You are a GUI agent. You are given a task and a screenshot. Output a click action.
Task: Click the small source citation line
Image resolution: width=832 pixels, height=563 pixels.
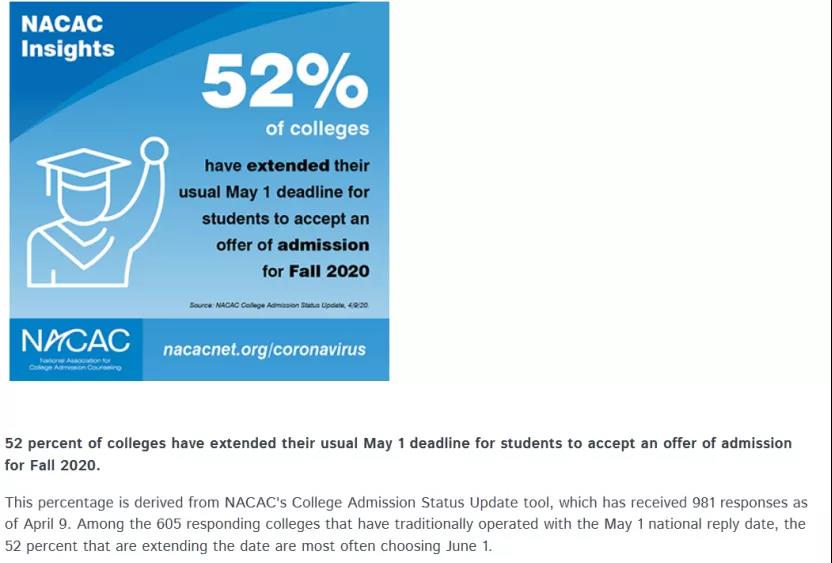279,305
